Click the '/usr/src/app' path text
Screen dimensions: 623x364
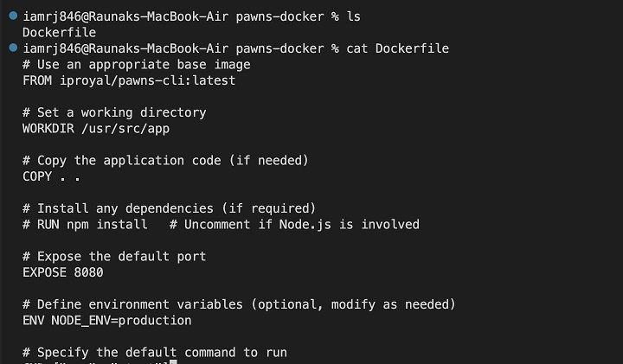125,128
